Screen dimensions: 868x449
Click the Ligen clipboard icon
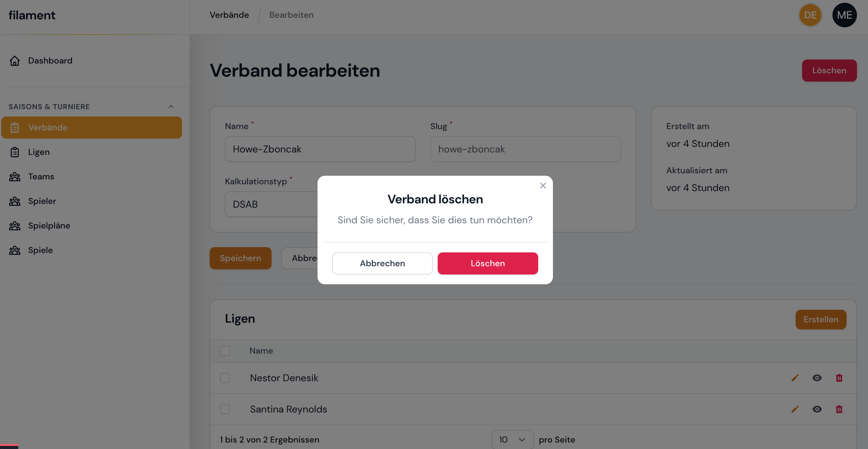pyautogui.click(x=14, y=152)
